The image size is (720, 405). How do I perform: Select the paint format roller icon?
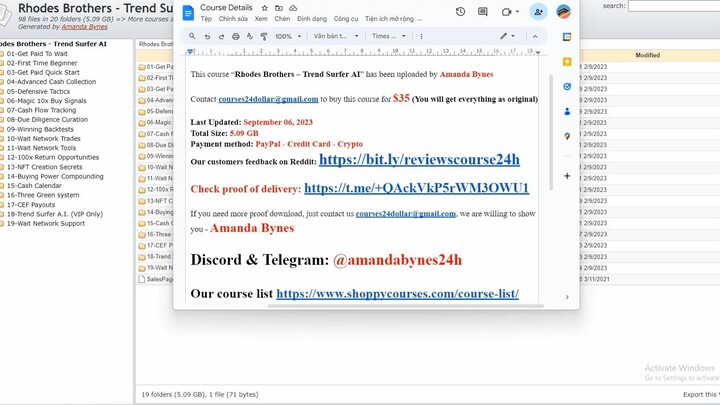[x=264, y=36]
